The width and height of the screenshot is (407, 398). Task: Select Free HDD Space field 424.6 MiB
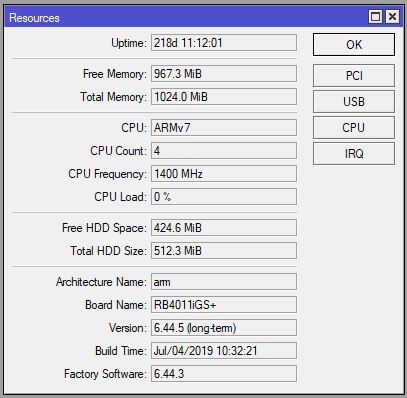click(x=224, y=228)
